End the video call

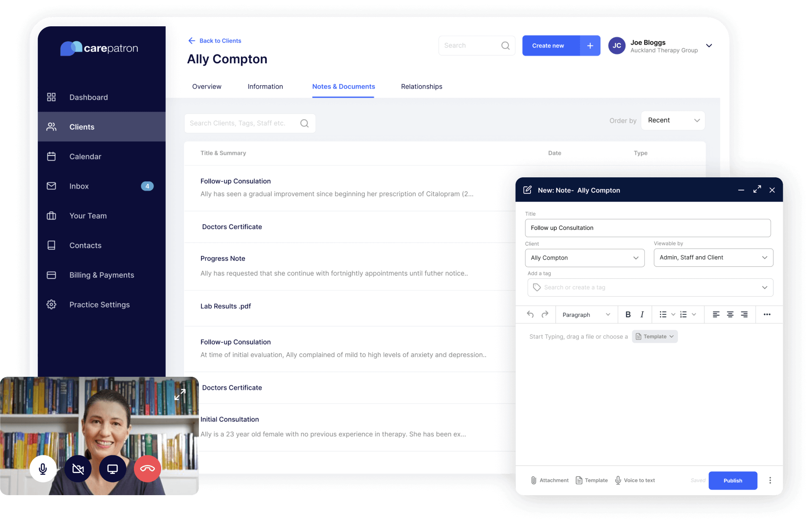pyautogui.click(x=148, y=469)
